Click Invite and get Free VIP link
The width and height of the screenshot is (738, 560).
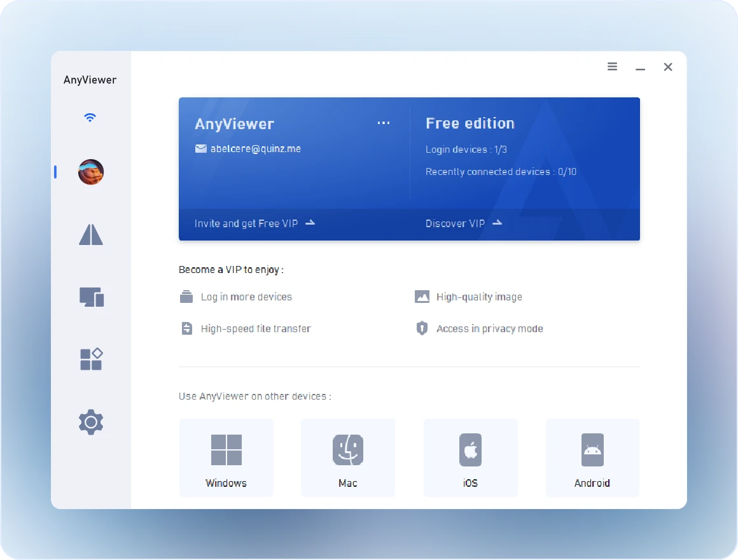coord(246,223)
